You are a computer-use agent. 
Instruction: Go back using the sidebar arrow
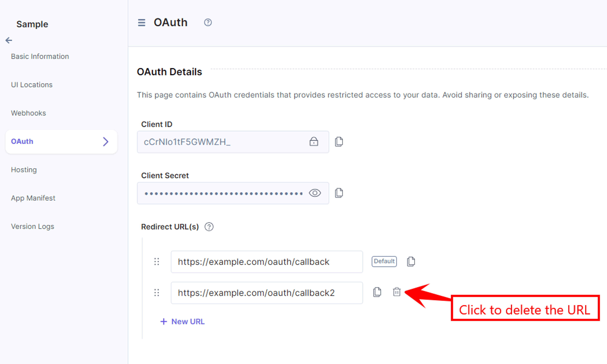9,40
